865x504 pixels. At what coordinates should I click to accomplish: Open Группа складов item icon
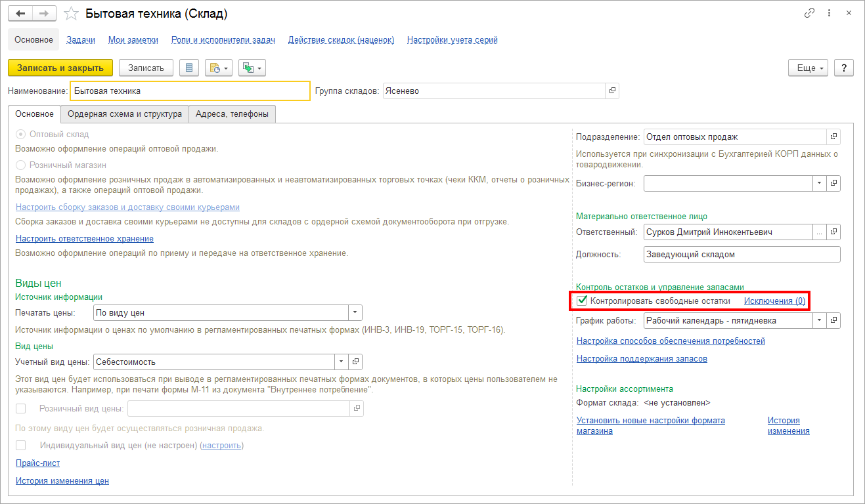coord(612,91)
